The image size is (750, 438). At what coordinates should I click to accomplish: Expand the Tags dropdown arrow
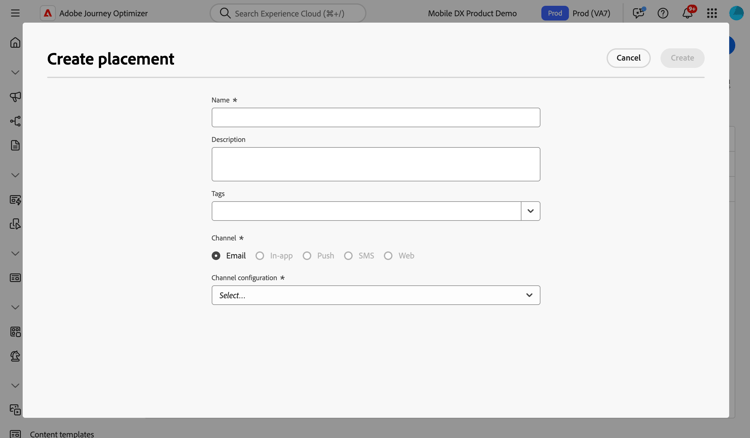530,211
